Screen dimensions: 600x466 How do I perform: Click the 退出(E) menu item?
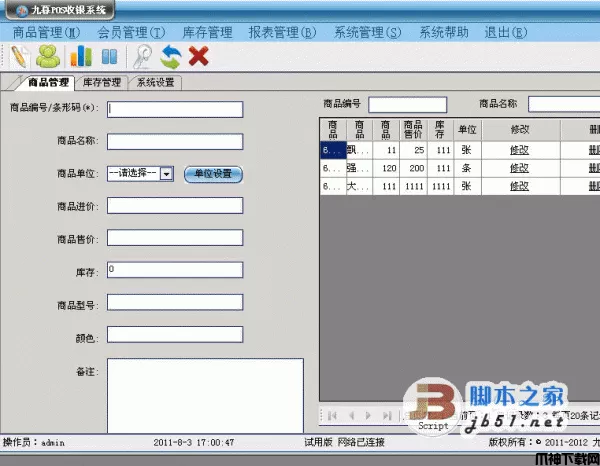click(x=506, y=33)
